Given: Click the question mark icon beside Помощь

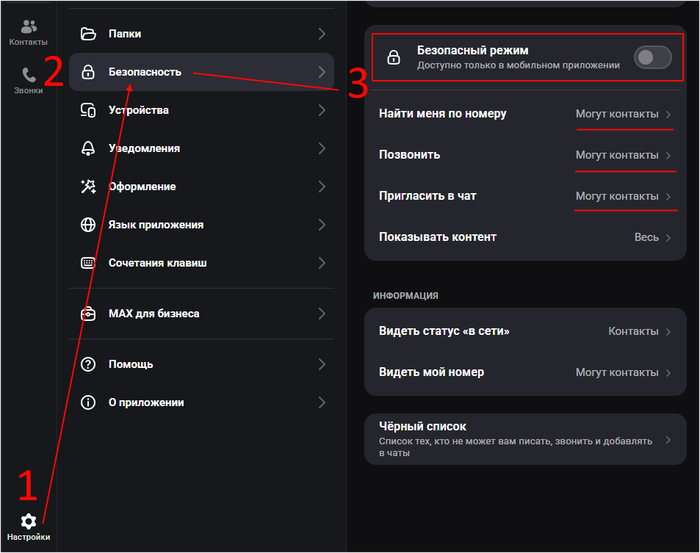Looking at the screenshot, I should (x=88, y=364).
